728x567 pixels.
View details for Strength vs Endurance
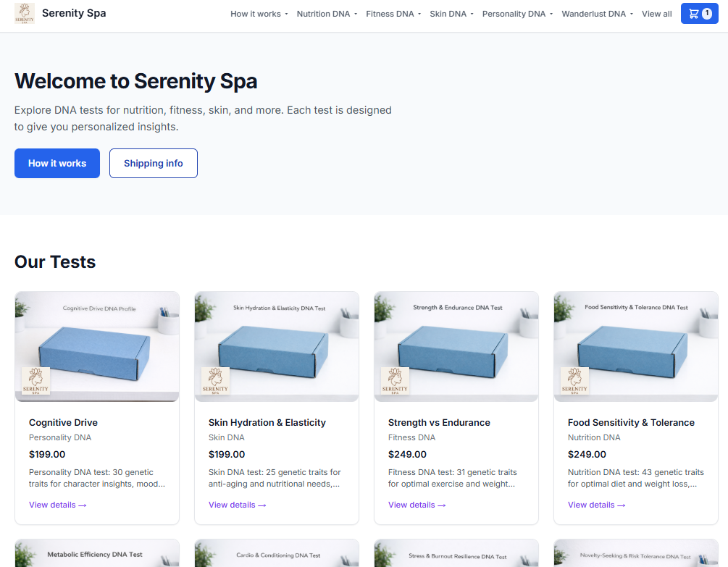[x=417, y=505]
